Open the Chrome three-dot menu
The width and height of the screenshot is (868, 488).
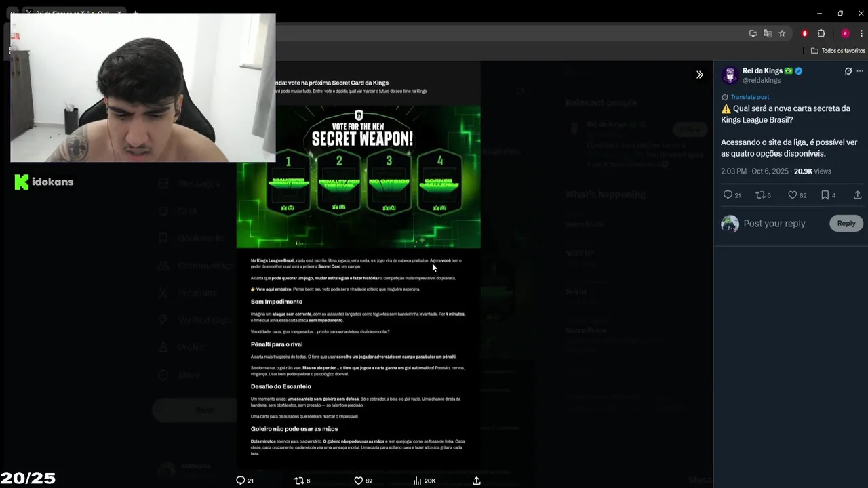click(x=862, y=33)
